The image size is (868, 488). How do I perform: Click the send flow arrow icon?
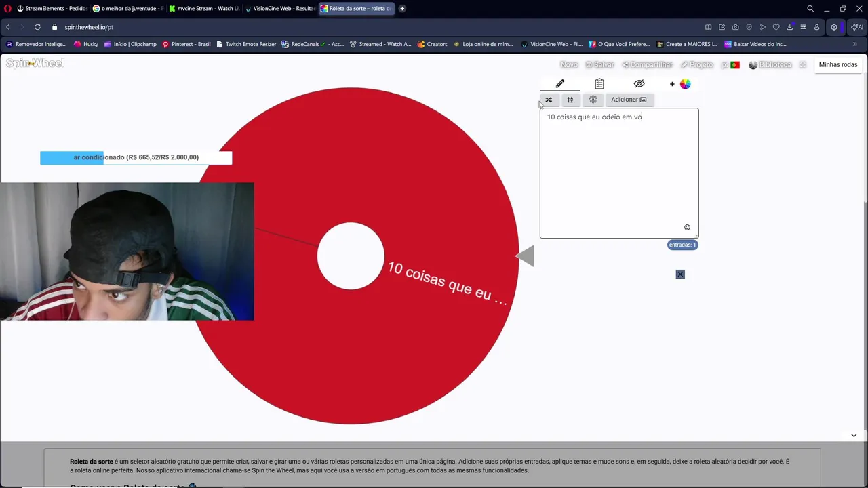pyautogui.click(x=762, y=27)
